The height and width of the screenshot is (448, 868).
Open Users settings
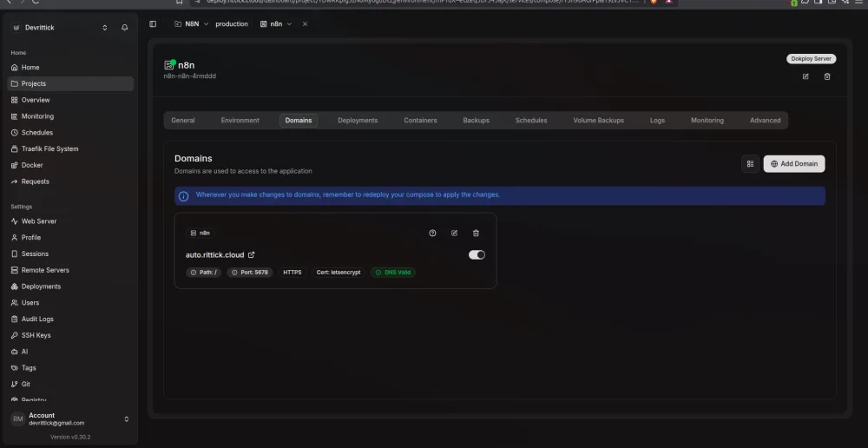point(70,303)
